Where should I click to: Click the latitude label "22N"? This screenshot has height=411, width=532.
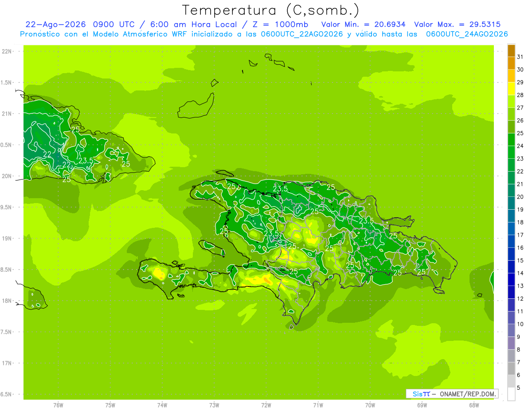pyautogui.click(x=7, y=51)
